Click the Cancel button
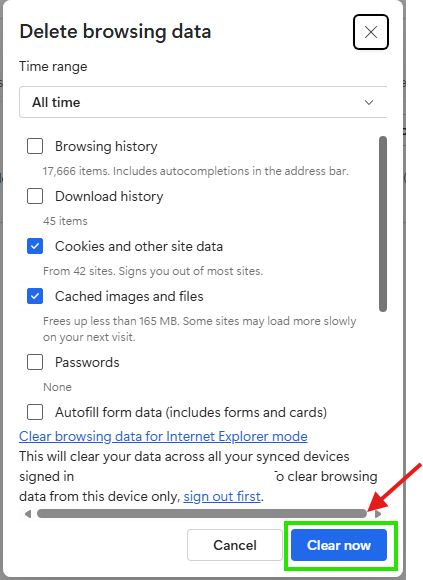 click(235, 545)
